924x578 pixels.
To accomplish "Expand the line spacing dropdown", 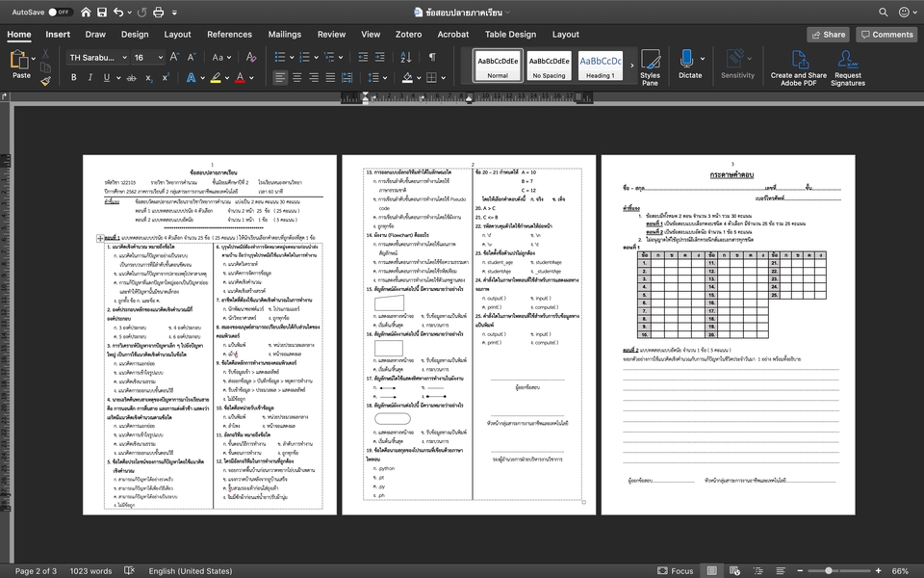I will pos(385,77).
